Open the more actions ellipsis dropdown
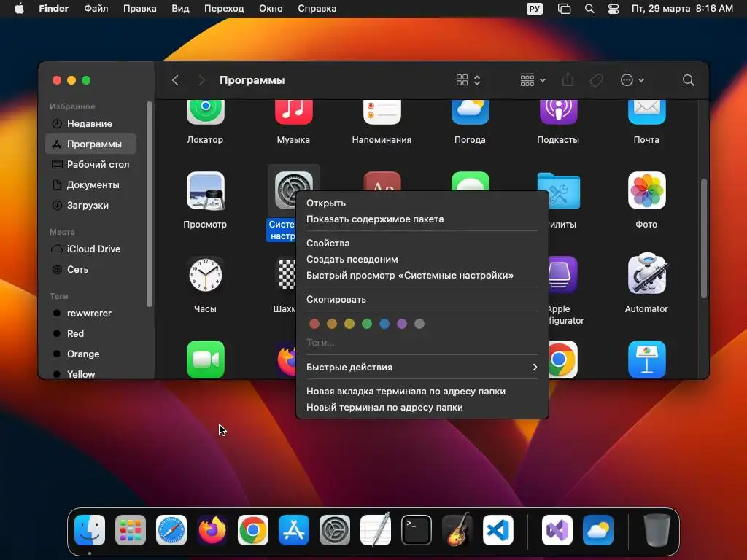This screenshot has width=747, height=560. point(632,80)
